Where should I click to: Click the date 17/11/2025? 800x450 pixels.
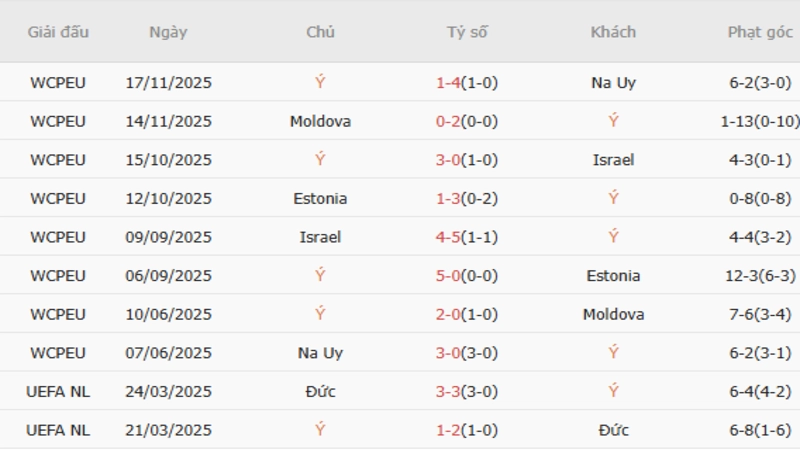tap(169, 83)
